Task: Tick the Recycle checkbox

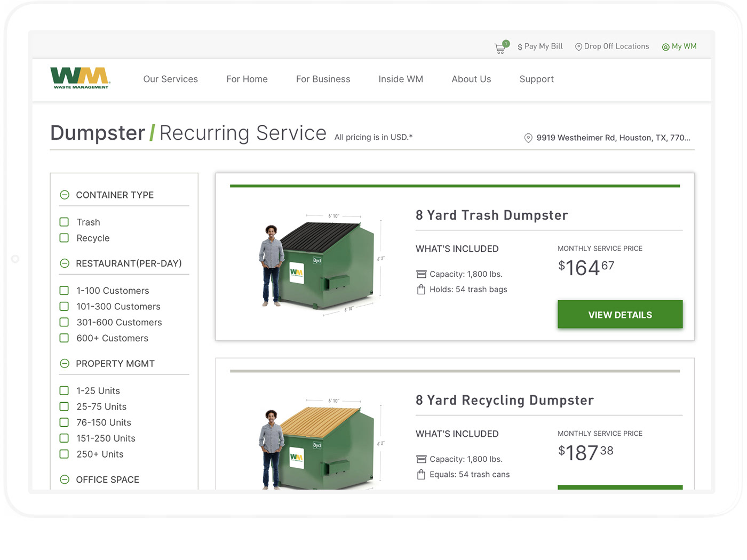Action: [x=64, y=238]
